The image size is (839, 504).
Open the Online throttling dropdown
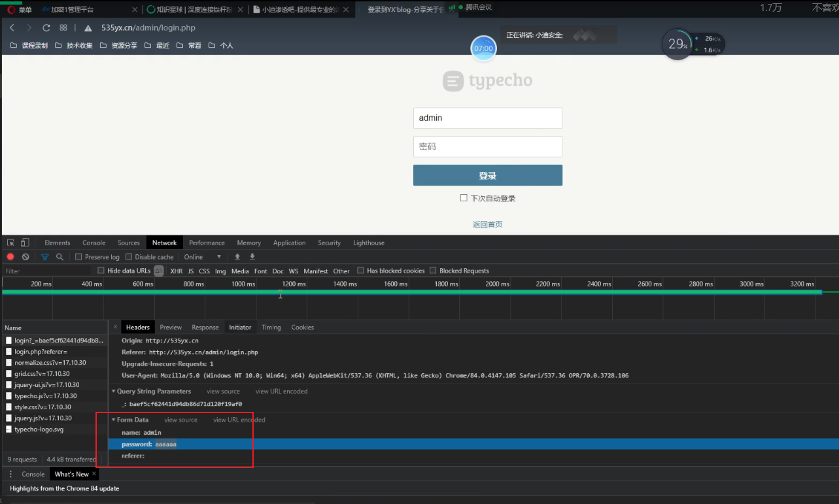203,257
